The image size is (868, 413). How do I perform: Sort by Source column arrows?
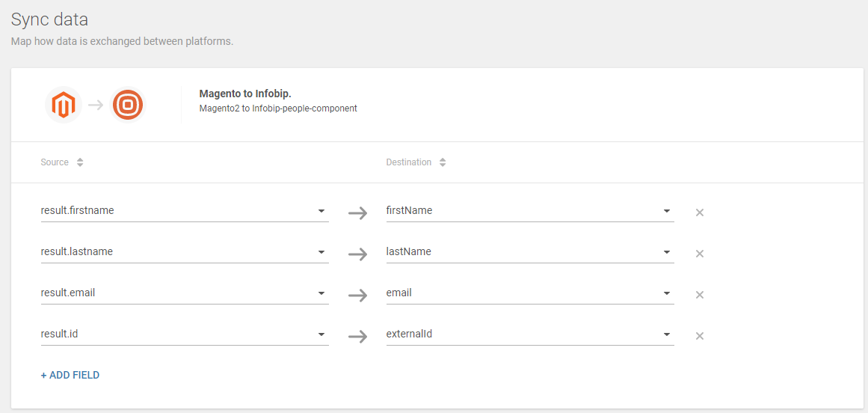[80, 162]
